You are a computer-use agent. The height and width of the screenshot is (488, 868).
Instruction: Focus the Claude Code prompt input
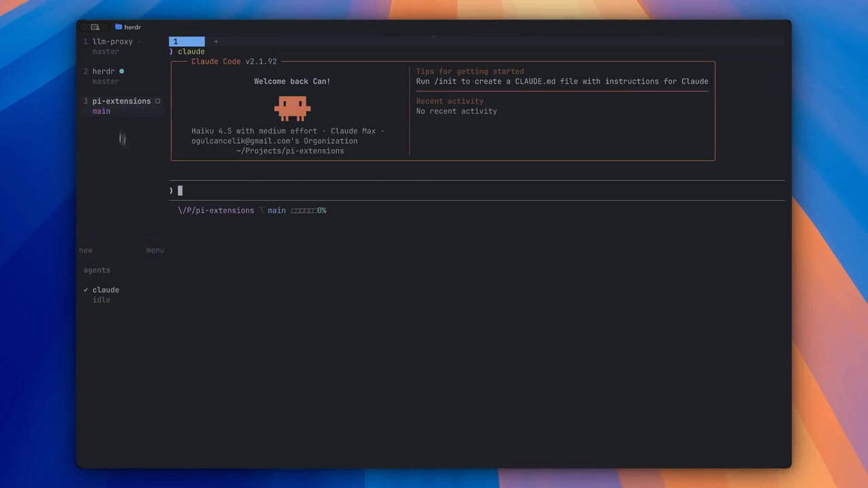click(477, 190)
